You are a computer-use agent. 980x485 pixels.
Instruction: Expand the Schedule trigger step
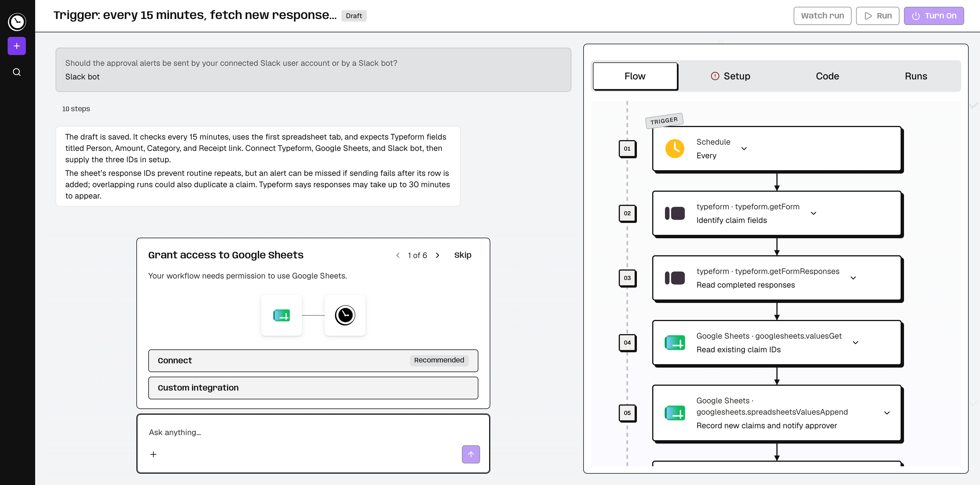click(744, 149)
